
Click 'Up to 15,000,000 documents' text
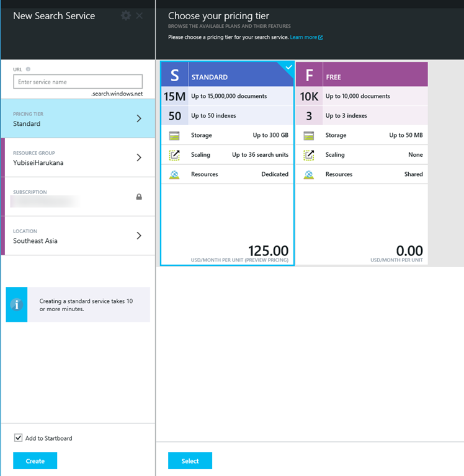[x=229, y=96]
